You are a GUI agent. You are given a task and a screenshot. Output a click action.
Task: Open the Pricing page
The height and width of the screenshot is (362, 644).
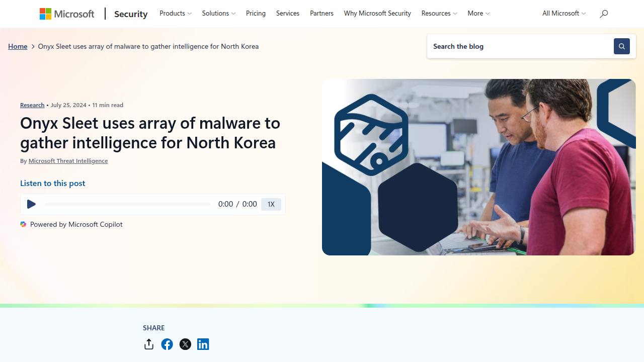256,14
